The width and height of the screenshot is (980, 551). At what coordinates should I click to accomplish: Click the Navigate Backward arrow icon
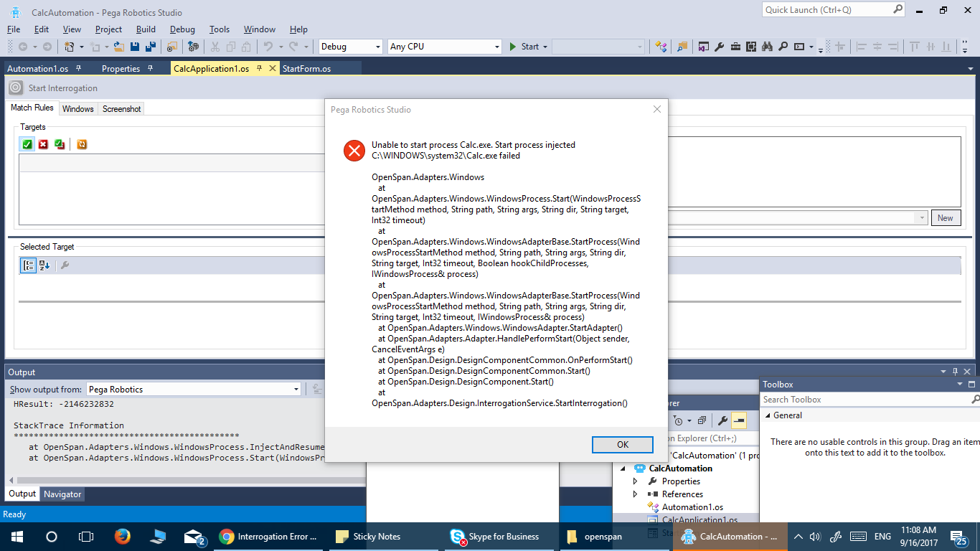(24, 47)
